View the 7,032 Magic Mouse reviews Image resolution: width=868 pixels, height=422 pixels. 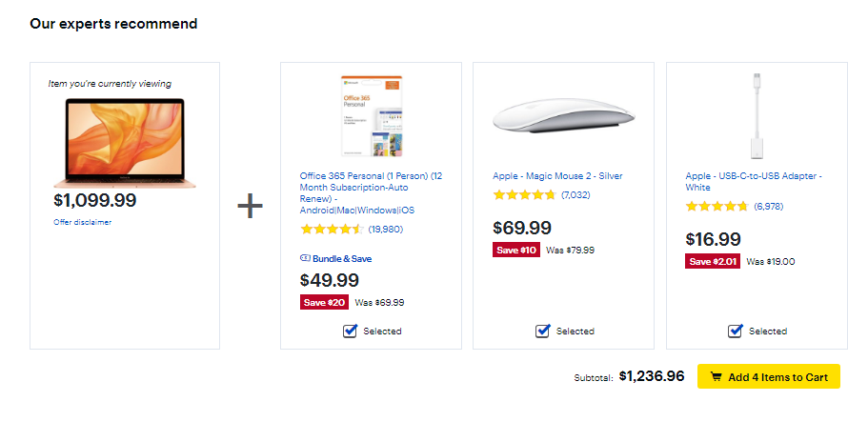pyautogui.click(x=576, y=195)
